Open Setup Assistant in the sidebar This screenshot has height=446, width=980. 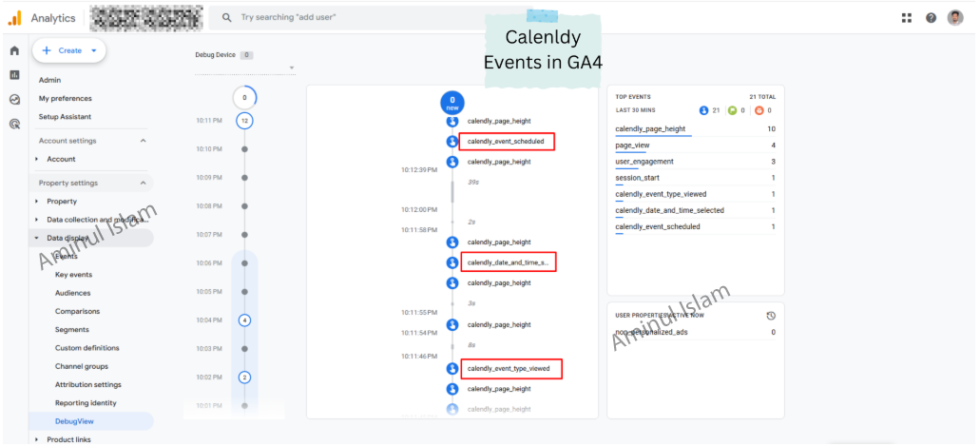[65, 116]
